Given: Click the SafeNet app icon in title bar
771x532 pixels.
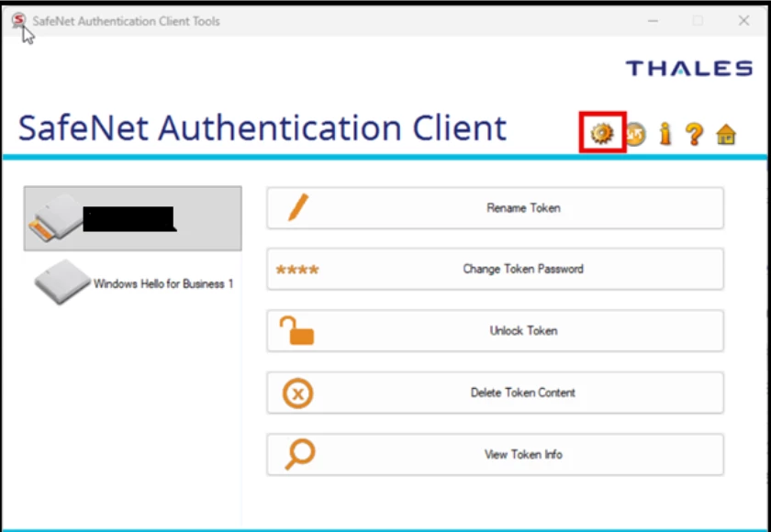Looking at the screenshot, I should click(19, 21).
